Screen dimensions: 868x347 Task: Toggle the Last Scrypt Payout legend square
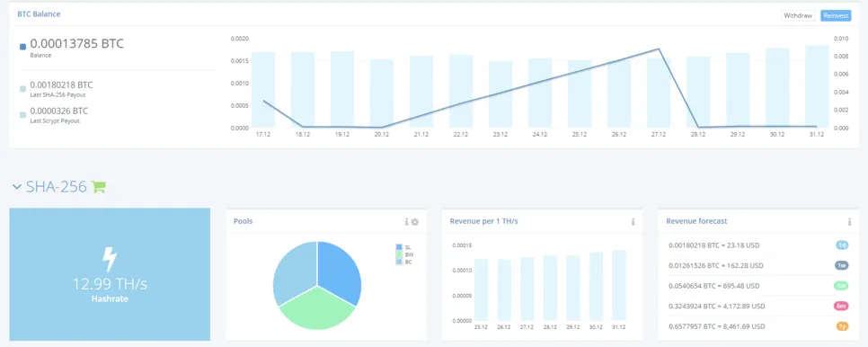(x=22, y=114)
